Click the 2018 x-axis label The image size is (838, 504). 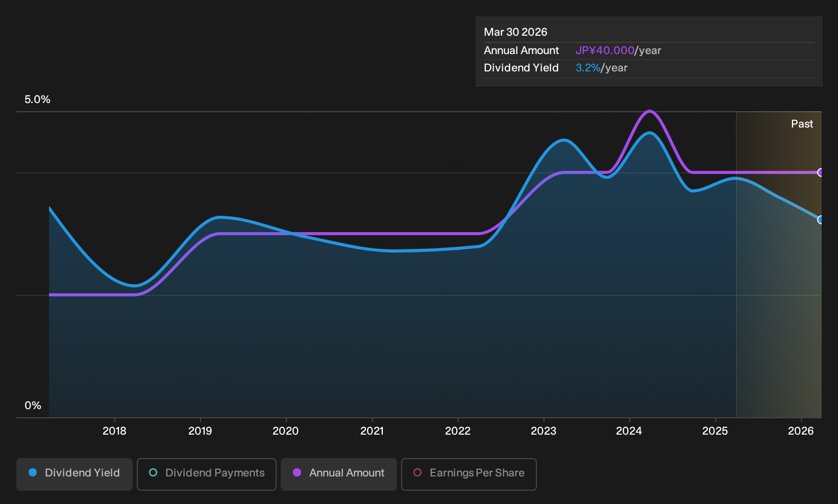coord(114,431)
